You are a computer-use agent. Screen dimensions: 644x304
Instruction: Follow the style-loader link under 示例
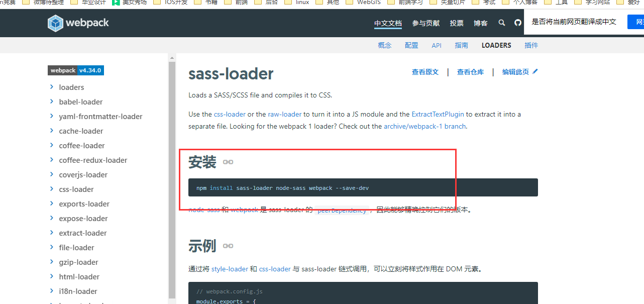coord(230,269)
